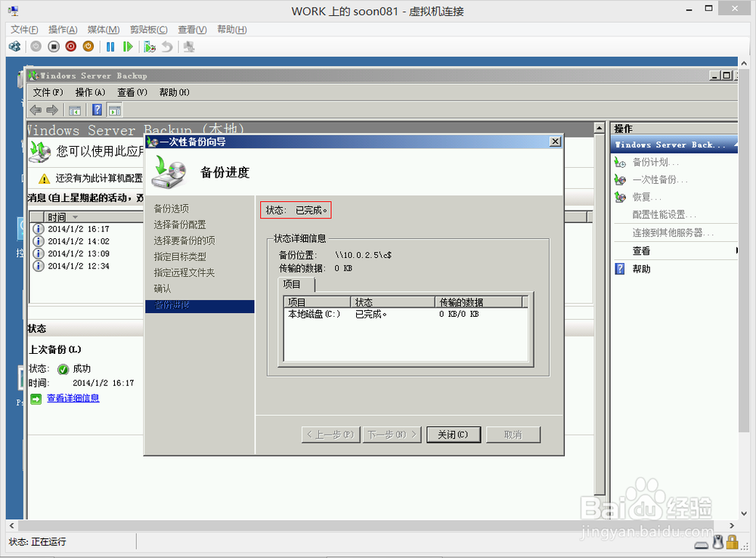Open 查看详细信息 link
Viewport: 756px width, 558px height.
(73, 398)
